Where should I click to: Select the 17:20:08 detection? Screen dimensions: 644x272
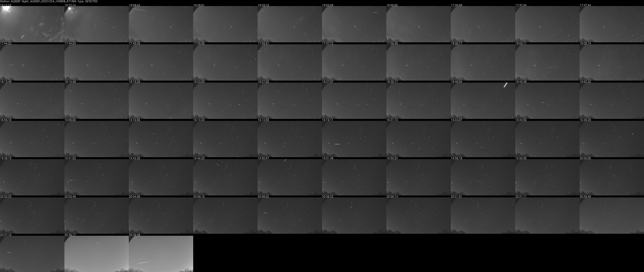[x=483, y=24]
